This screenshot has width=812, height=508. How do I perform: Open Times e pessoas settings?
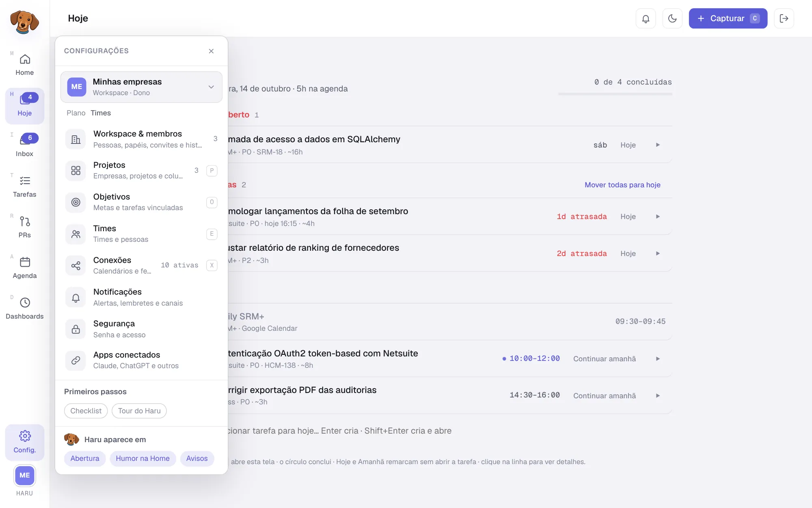(141, 234)
